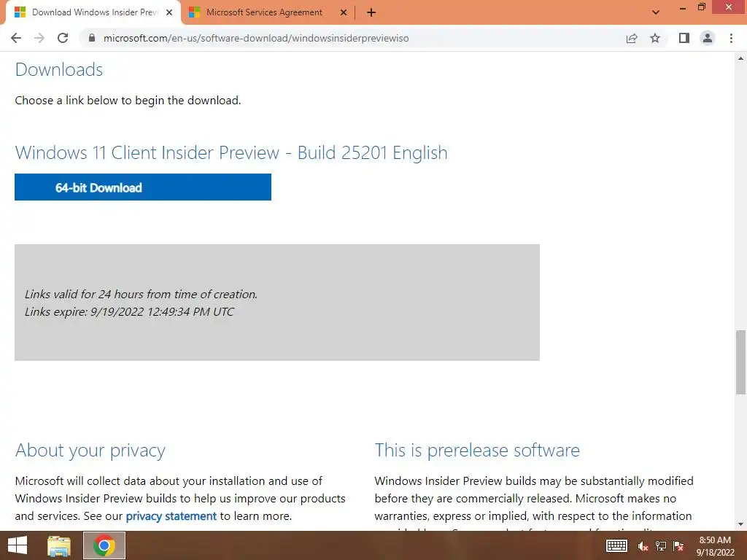Close the Download Windows Insider Preview tab
This screenshot has width=747, height=560.
coord(169,12)
